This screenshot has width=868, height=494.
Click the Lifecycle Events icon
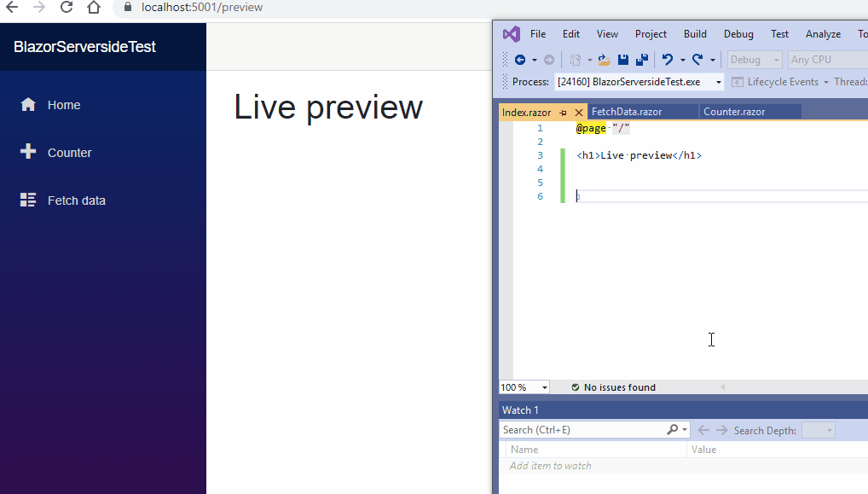click(738, 82)
